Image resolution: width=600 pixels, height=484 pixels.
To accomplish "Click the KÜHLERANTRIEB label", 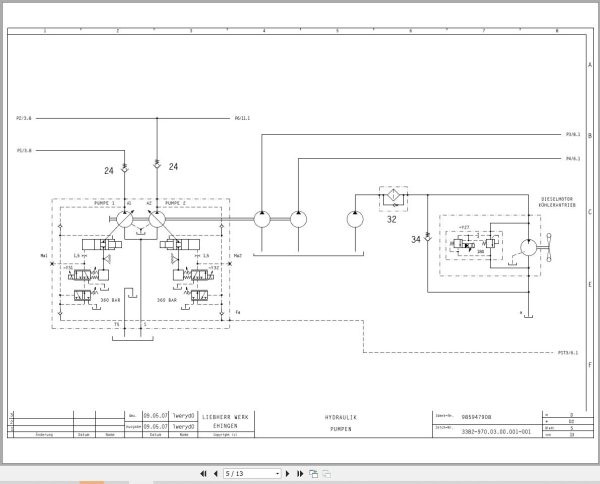I will [557, 205].
